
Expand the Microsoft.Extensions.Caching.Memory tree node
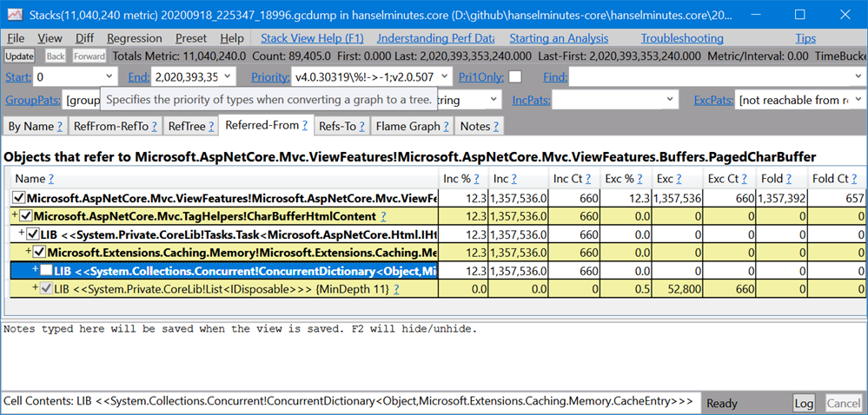tap(29, 251)
